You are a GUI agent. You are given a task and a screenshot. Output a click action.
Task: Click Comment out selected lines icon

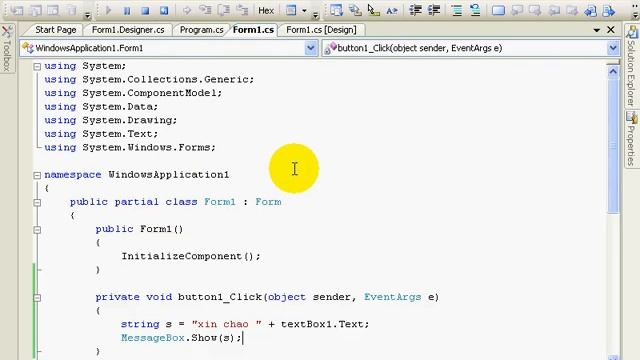pos(457,10)
